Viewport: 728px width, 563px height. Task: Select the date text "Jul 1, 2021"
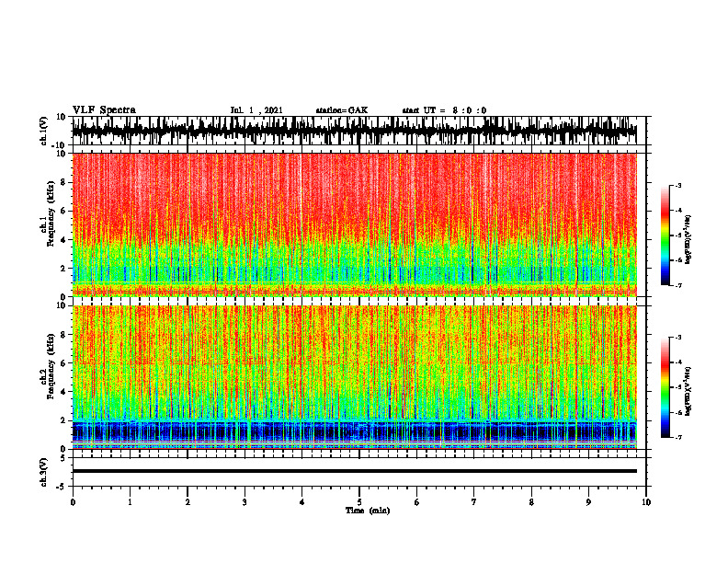tap(256, 110)
